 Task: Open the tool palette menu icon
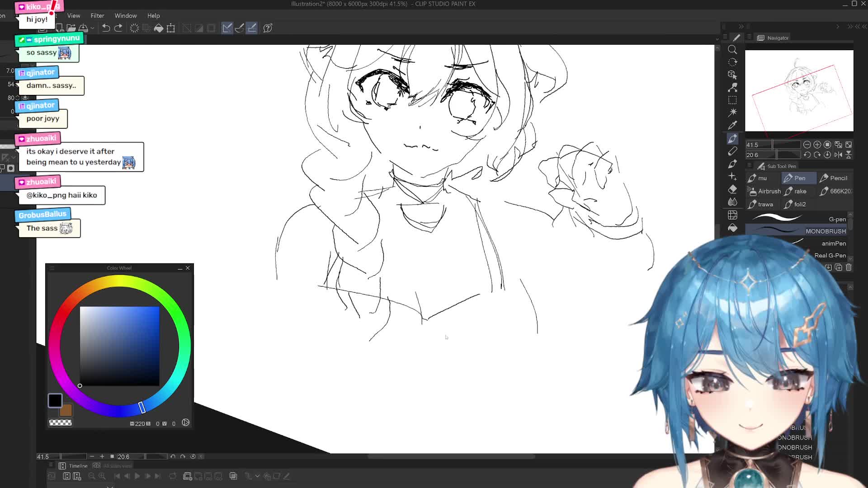tap(725, 37)
